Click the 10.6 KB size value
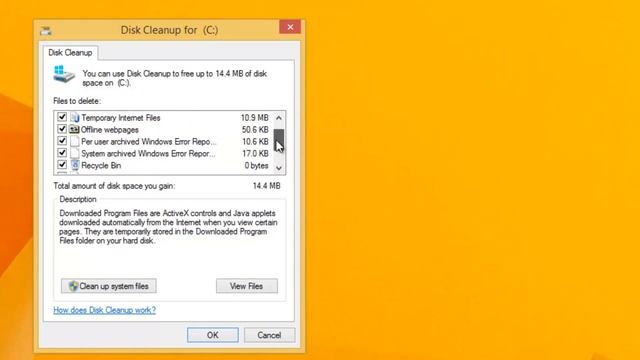This screenshot has width=640, height=360. pos(255,142)
